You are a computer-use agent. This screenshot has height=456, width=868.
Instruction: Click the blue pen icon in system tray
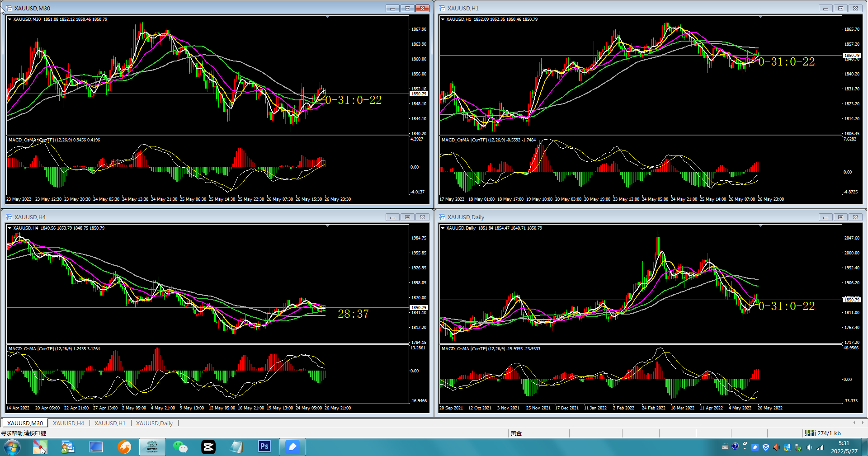click(x=755, y=447)
